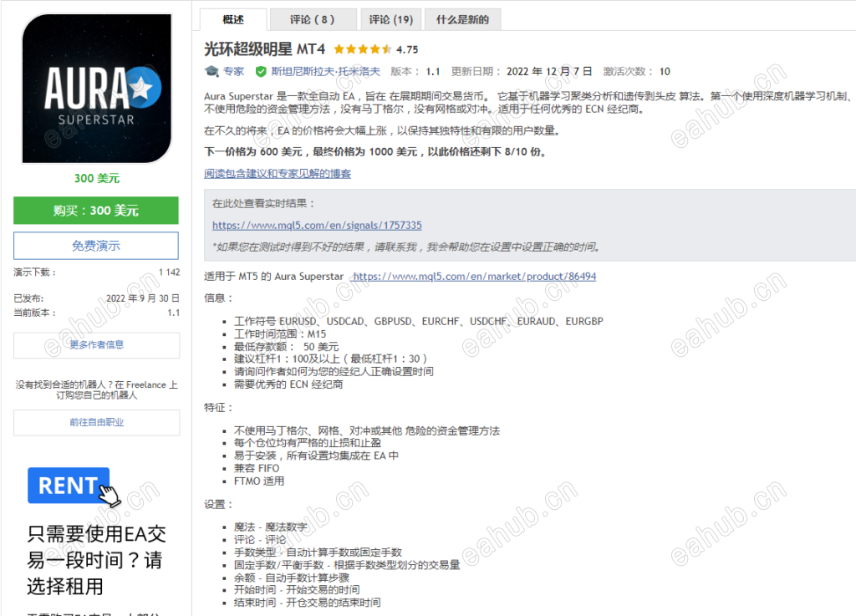The width and height of the screenshot is (856, 616).
Task: Click the 光环超级明星 MT4 title
Action: click(x=265, y=49)
